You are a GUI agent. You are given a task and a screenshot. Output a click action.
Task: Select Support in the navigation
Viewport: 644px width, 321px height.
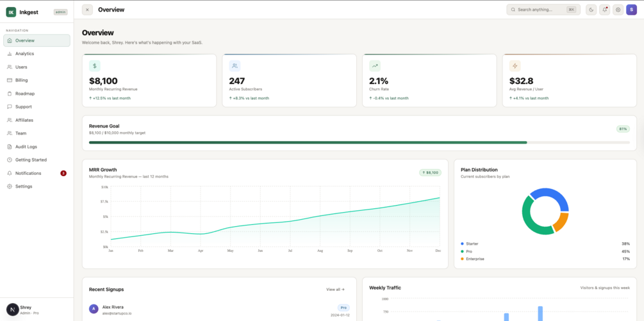point(37,107)
